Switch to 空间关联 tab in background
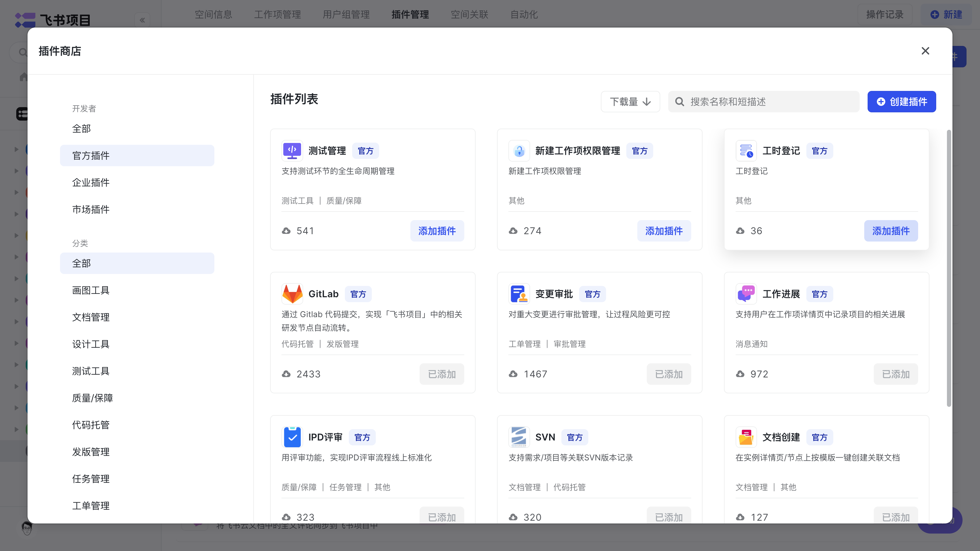This screenshot has height=551, width=980. click(x=469, y=14)
